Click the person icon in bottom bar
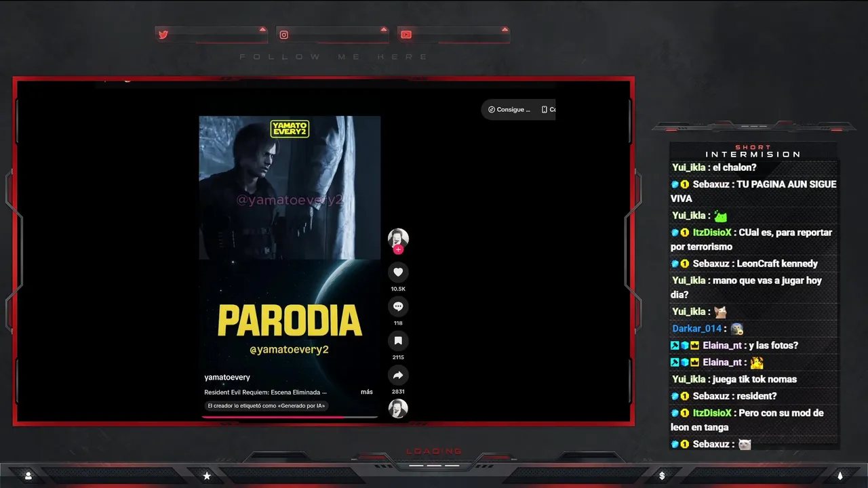Screen dimensions: 868x488 coord(28,476)
